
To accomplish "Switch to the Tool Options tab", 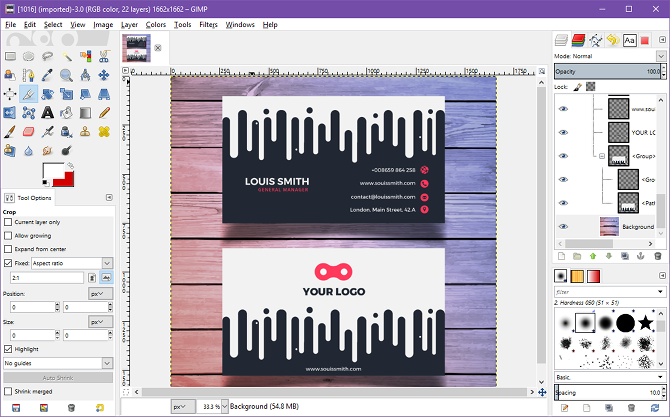I will pyautogui.click(x=28, y=198).
